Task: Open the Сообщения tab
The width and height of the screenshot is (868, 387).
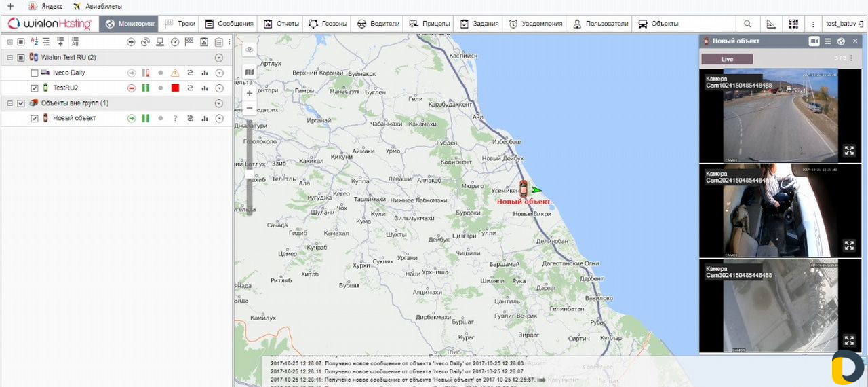Action: point(229,24)
